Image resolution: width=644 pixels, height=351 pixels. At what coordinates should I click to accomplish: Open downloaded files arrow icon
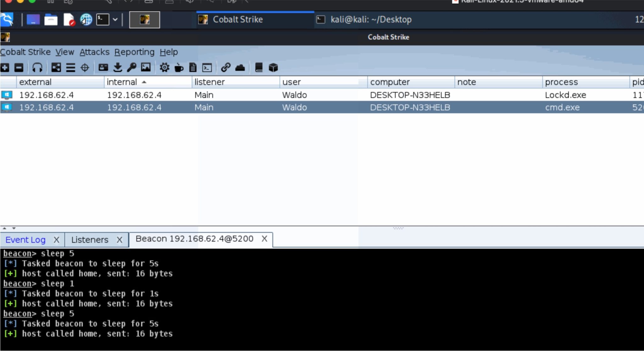point(118,67)
